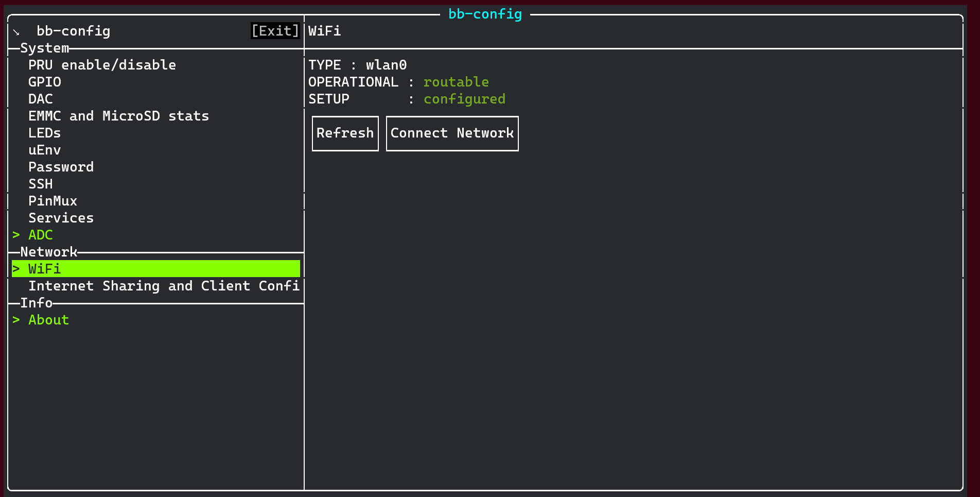The width and height of the screenshot is (980, 497).
Task: Select GPIO from the System menu
Action: click(x=45, y=82)
